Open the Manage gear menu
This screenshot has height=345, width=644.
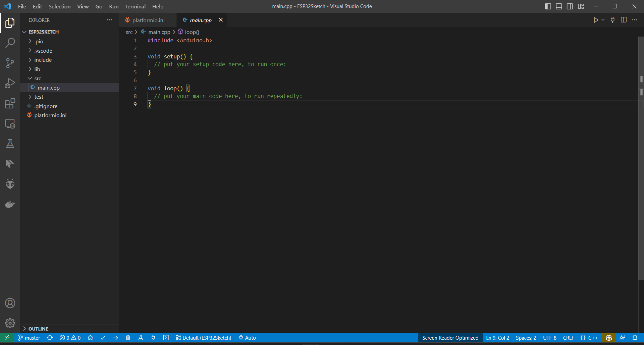[10, 323]
